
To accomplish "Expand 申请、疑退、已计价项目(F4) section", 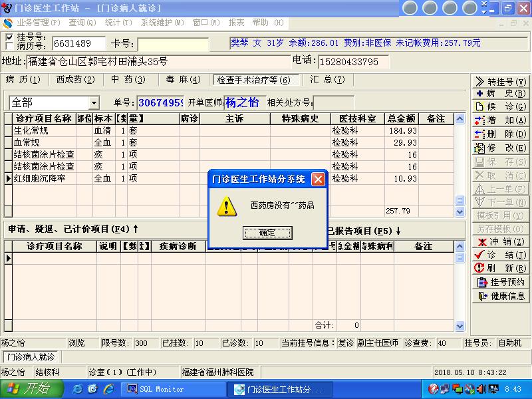I will (73, 229).
